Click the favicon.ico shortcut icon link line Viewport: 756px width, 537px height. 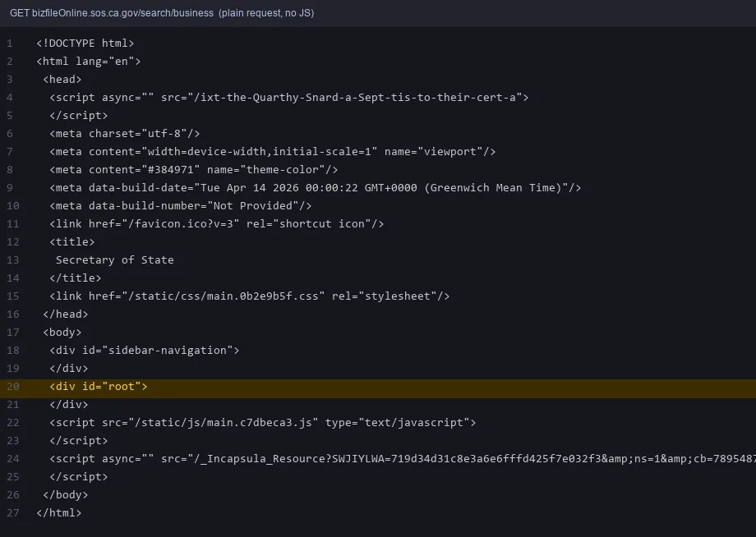[216, 224]
